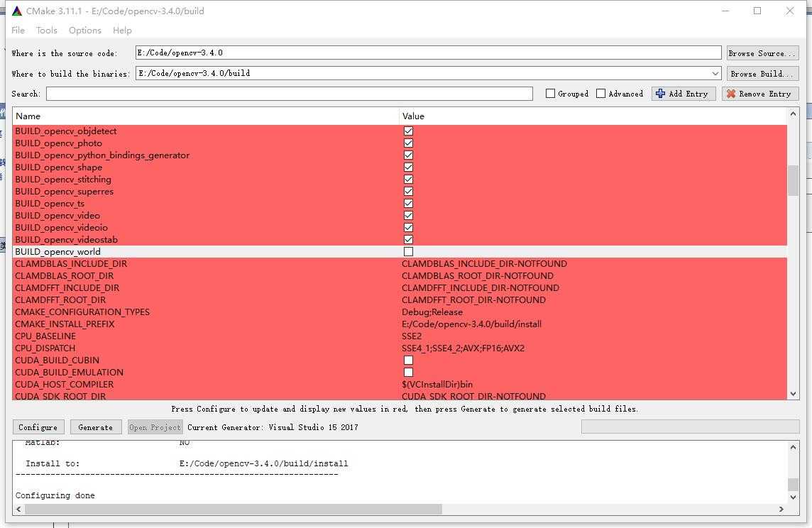Select the CUDA_SDK_ROOT_DIR entry
812x528 pixels.
(60, 396)
